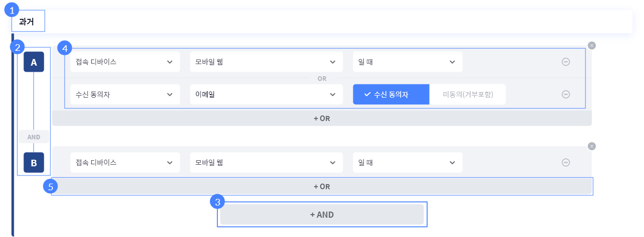Click the + AND button

coord(322,215)
